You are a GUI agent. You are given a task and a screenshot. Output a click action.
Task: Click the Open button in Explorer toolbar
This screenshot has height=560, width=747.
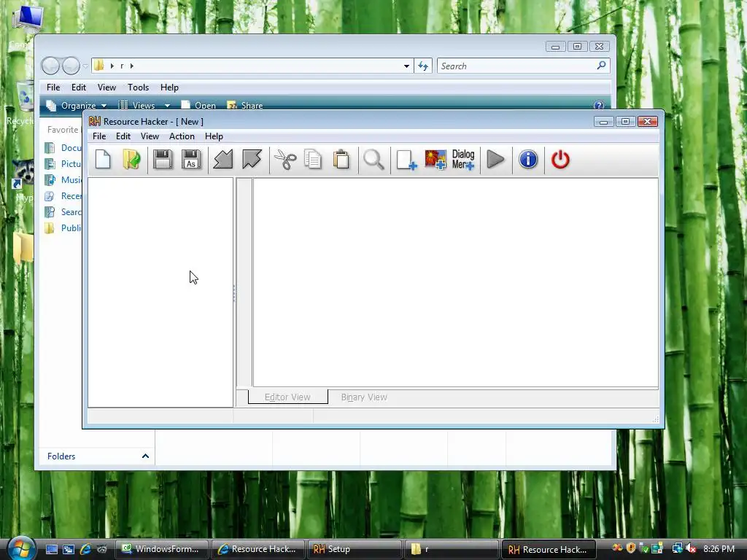coord(198,105)
